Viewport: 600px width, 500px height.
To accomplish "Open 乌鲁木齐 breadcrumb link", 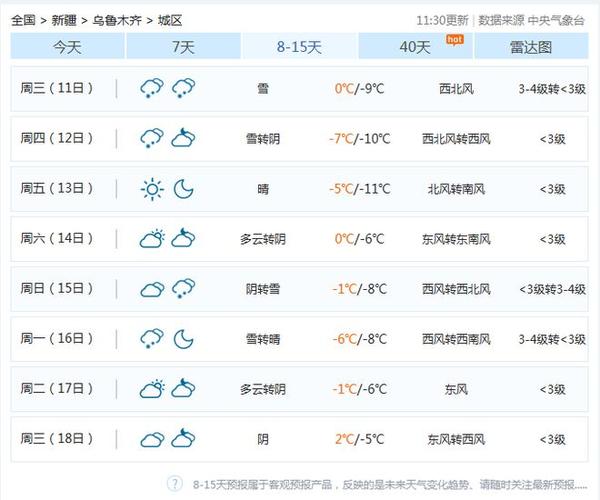I will (117, 20).
